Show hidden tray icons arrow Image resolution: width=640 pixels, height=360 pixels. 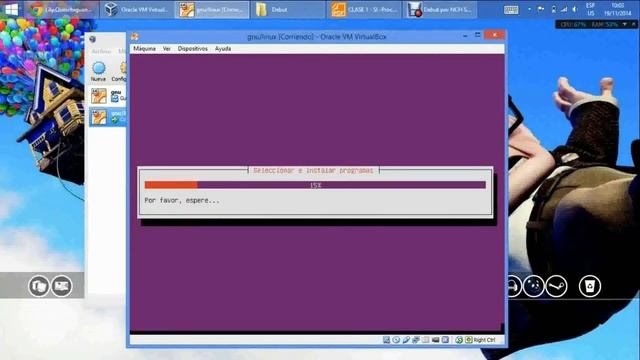point(529,9)
